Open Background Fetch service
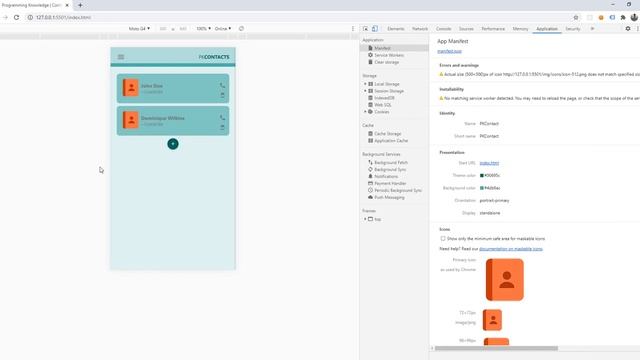Viewport: 640px width, 360px height. [x=391, y=162]
